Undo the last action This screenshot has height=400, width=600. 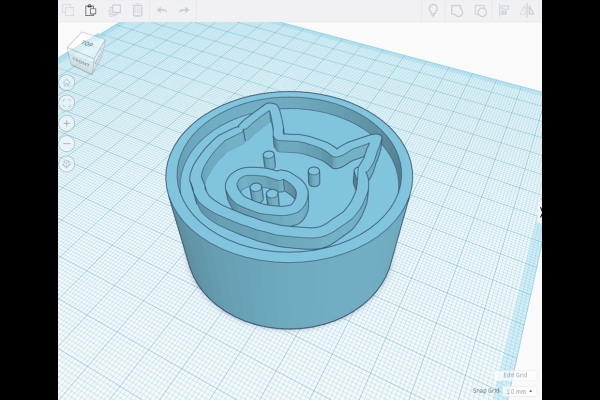pyautogui.click(x=161, y=10)
